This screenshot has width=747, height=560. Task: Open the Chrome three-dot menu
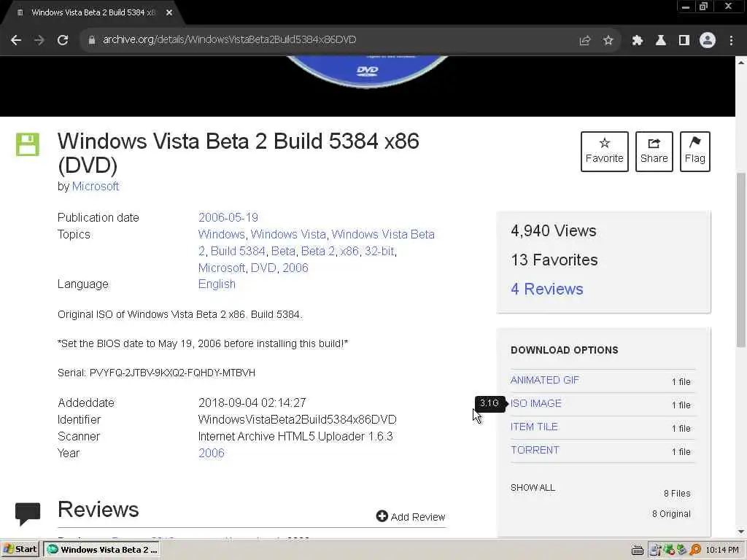pos(731,41)
